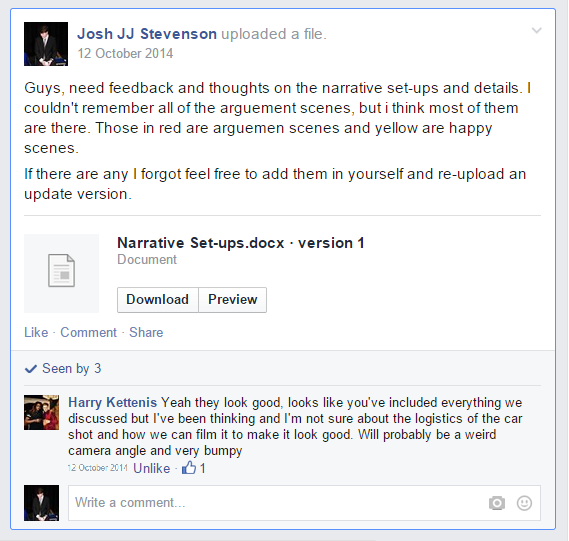This screenshot has width=569, height=541.
Task: Open the emoji smiley picker
Action: point(524,503)
